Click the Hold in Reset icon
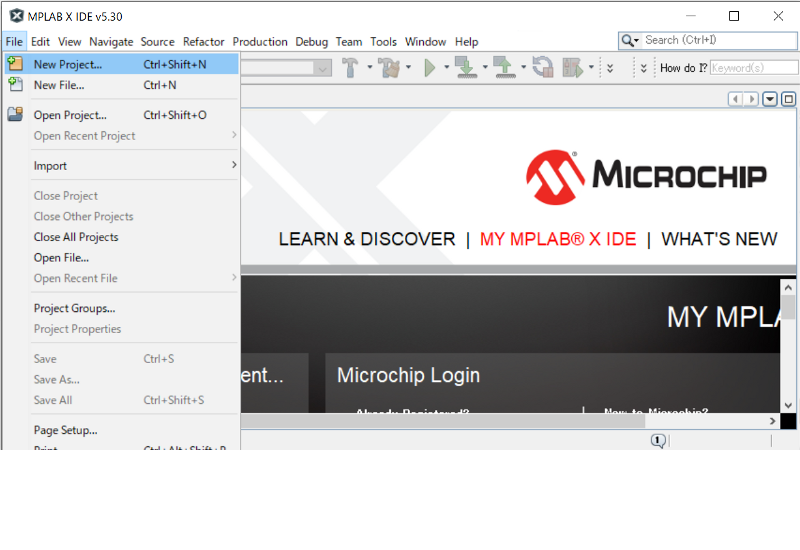This screenshot has height=550, width=800. click(543, 67)
